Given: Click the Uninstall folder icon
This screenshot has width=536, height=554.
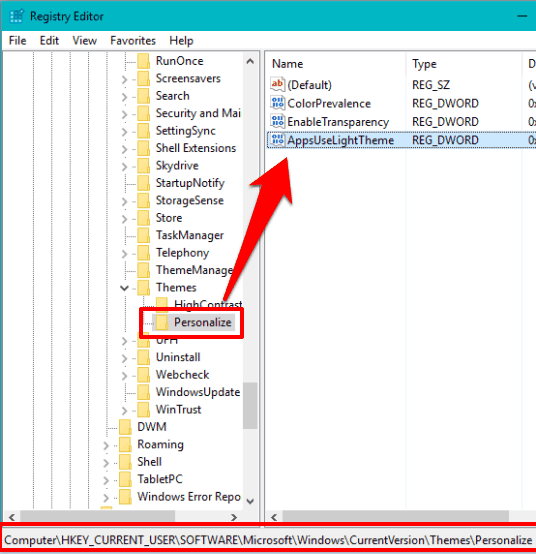Looking at the screenshot, I should point(144,357).
